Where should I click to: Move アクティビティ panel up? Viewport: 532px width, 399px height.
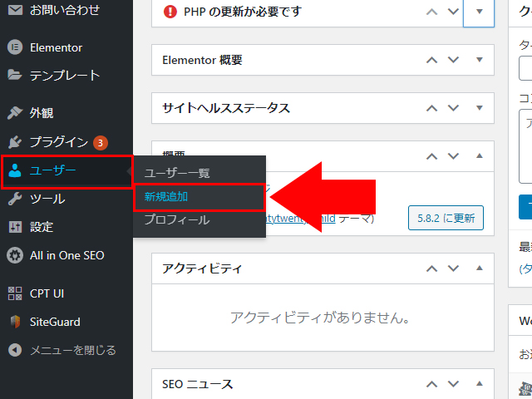click(431, 268)
